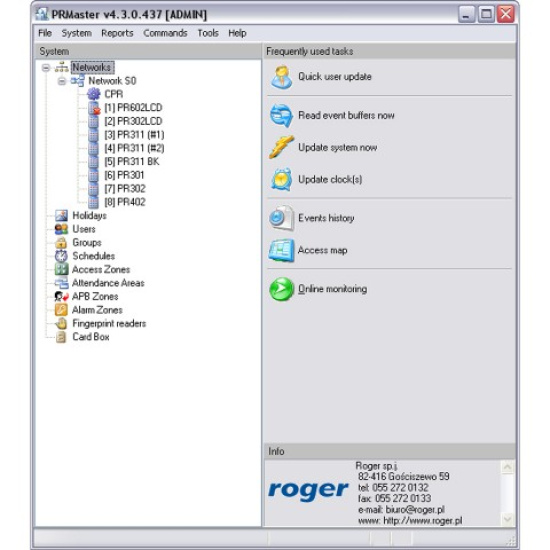
Task: Click the Users icon in the tree
Action: 61,229
